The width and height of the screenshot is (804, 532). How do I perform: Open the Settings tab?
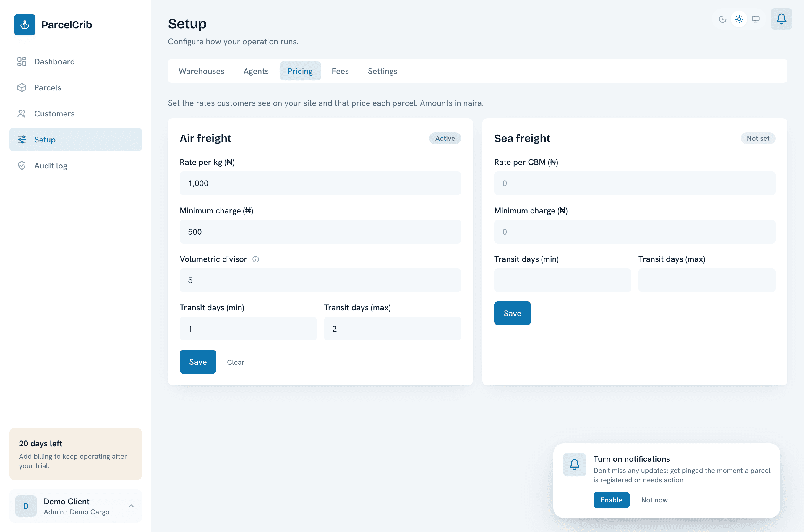(382, 71)
